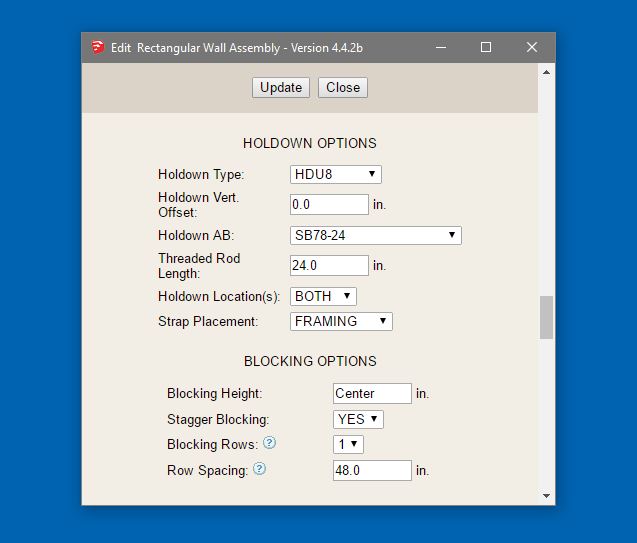The width and height of the screenshot is (637, 543).
Task: Click the Blocking Height input field
Action: click(372, 393)
